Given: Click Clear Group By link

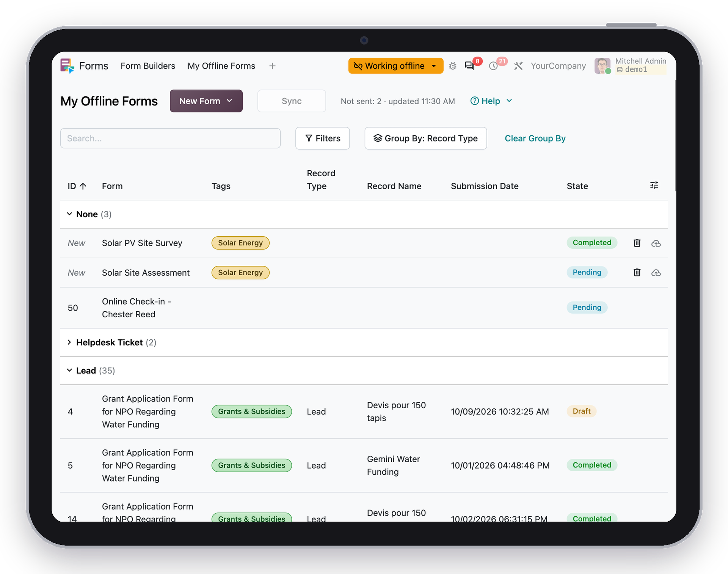Looking at the screenshot, I should point(535,138).
